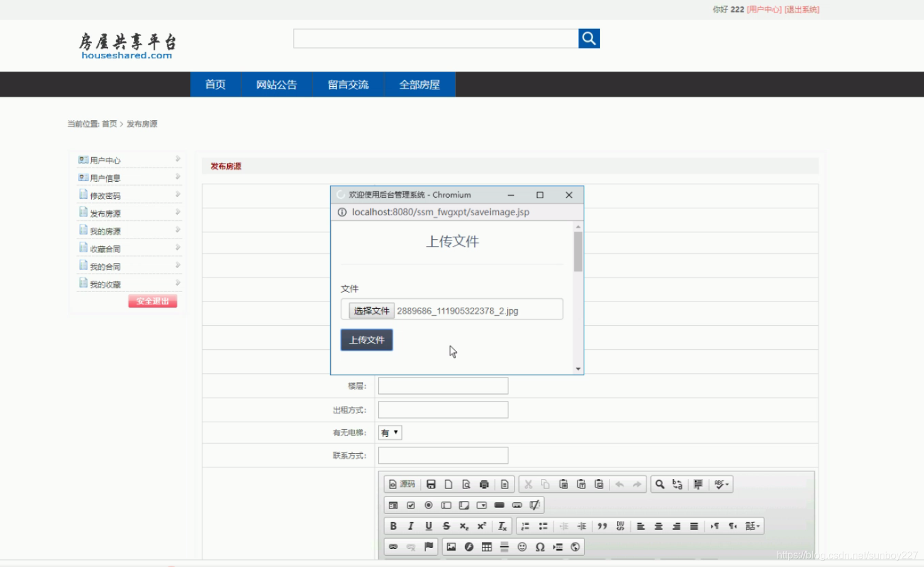The image size is (924, 567).
Task: Center align text in editor
Action: coord(659,526)
